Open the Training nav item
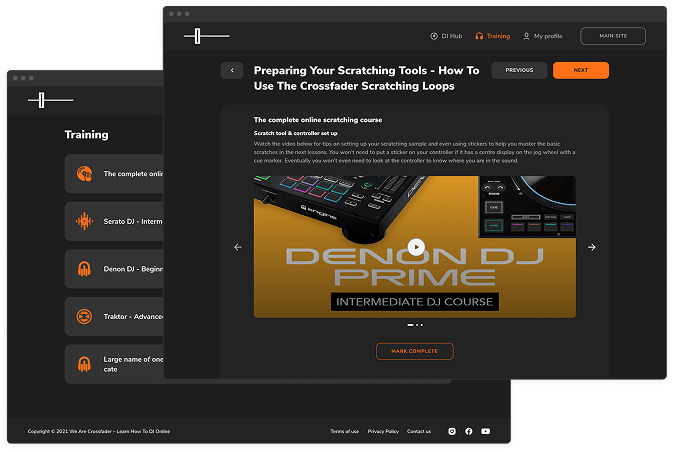Image resolution: width=675 pixels, height=452 pixels. [x=493, y=36]
